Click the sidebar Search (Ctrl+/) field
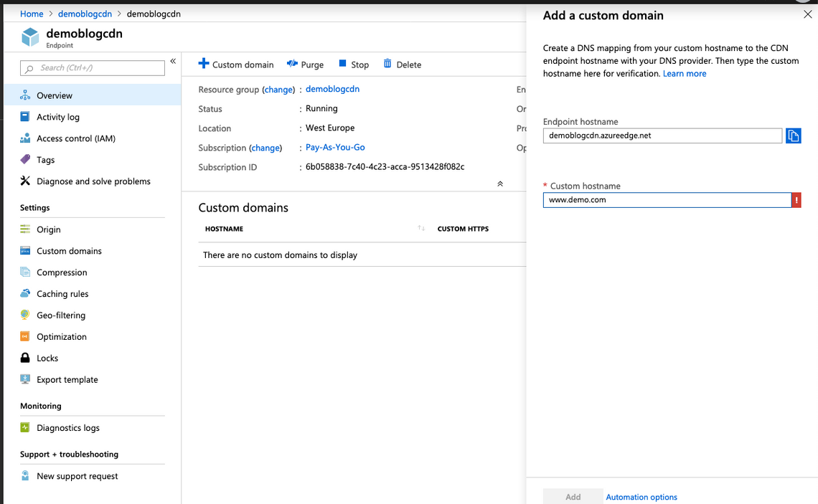818x504 pixels. click(93, 68)
